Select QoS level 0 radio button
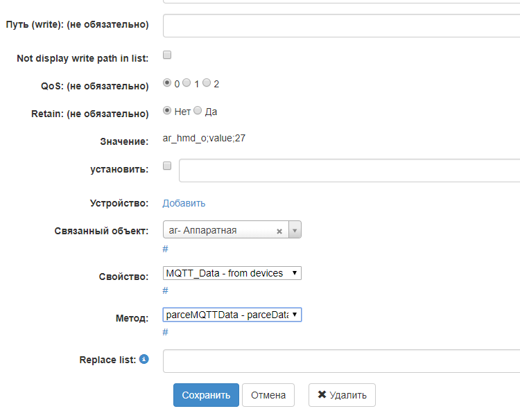 [x=167, y=82]
